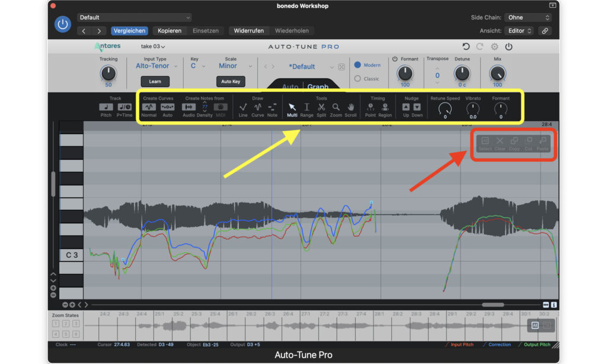
Task: Click the Vergleichen compare button
Action: pyautogui.click(x=129, y=31)
